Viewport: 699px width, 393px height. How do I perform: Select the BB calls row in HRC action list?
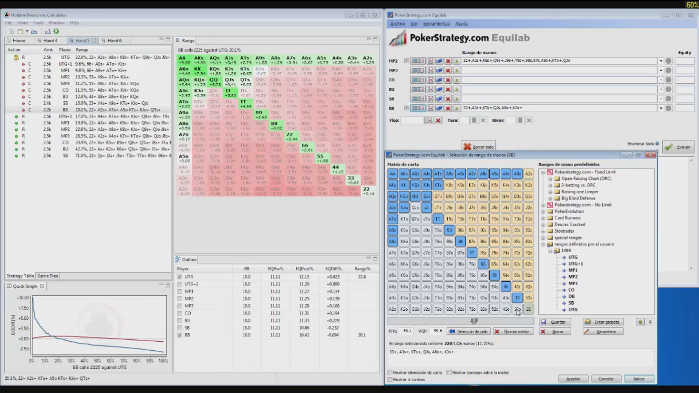pos(88,110)
